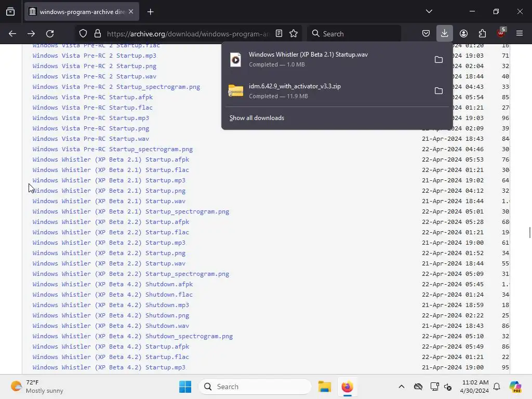Show idm zip file in folder

point(438,91)
